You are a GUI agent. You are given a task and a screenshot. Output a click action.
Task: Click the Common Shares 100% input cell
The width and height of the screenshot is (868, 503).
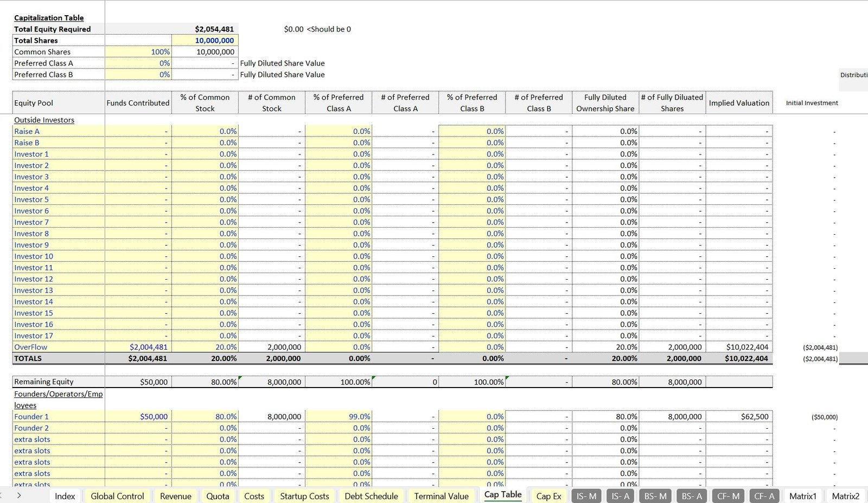[x=138, y=52]
